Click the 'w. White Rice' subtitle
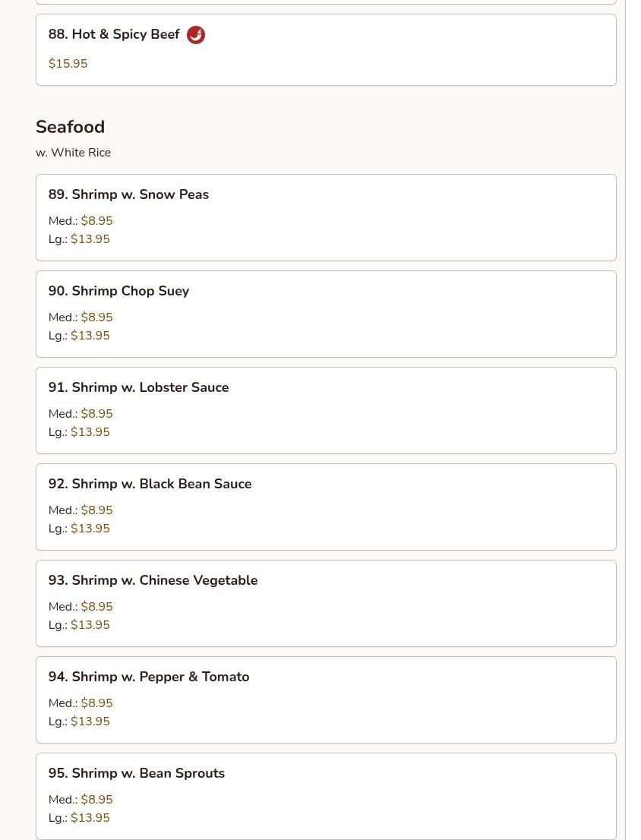This screenshot has width=641, height=840. [73, 153]
